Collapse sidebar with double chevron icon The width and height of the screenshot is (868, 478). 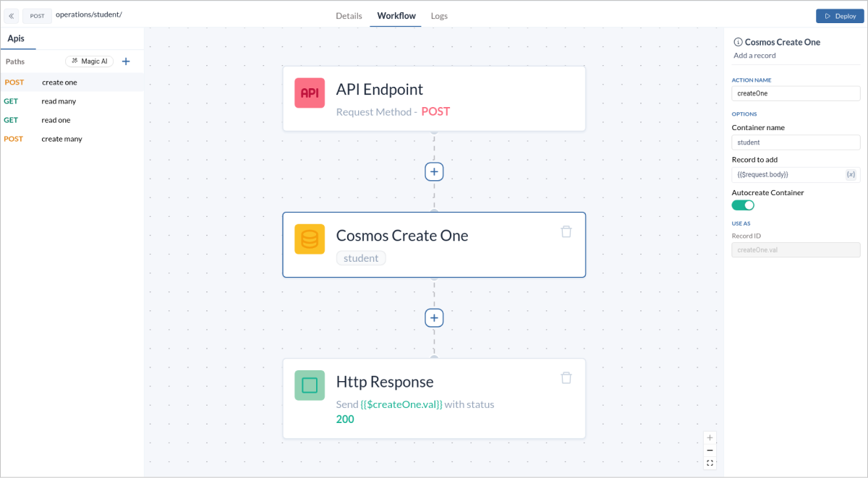click(12, 15)
